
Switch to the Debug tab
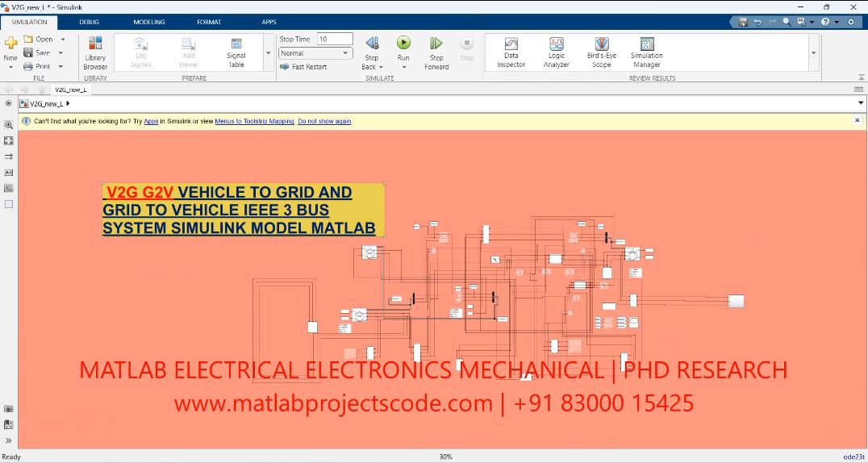90,22
